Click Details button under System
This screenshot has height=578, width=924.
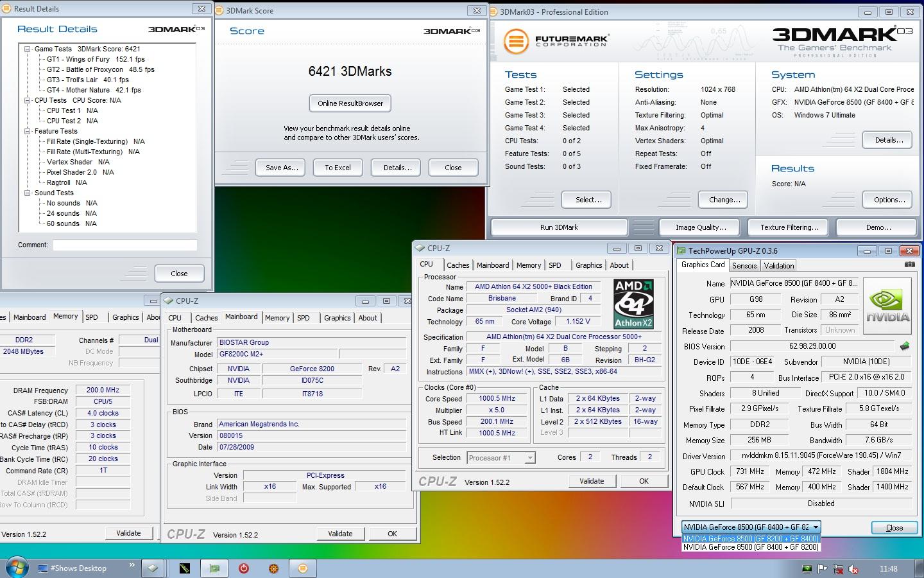[889, 140]
